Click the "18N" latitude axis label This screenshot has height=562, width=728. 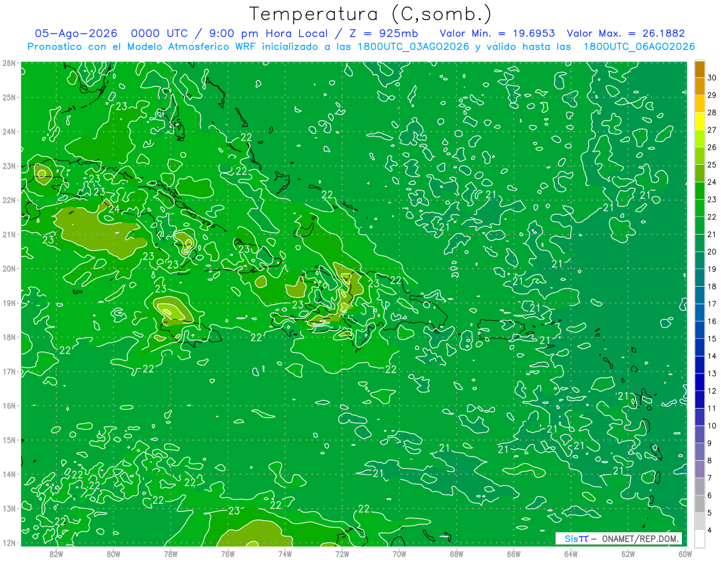point(9,337)
